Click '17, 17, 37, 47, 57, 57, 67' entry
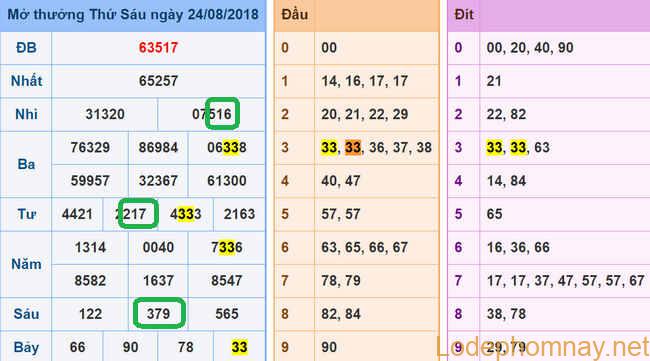 (x=565, y=281)
